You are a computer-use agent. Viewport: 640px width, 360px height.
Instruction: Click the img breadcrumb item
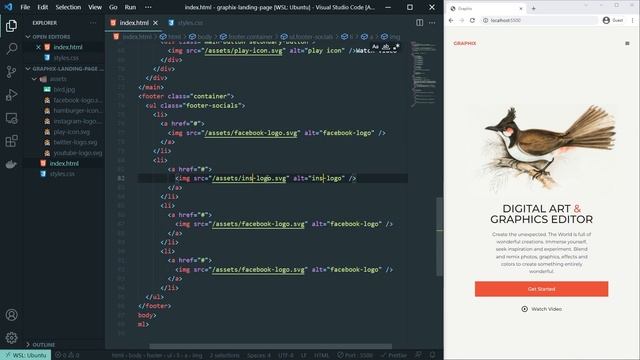click(391, 37)
